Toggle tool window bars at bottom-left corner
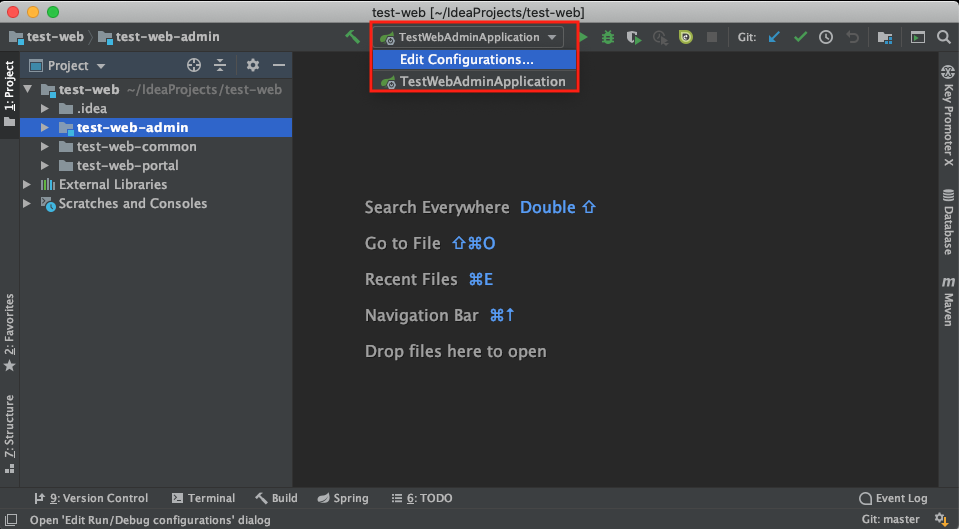Screen dimensions: 959x529 tap(10, 520)
